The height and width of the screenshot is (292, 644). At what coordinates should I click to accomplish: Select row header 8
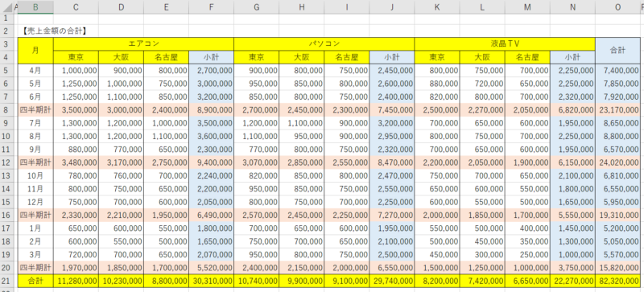point(6,110)
